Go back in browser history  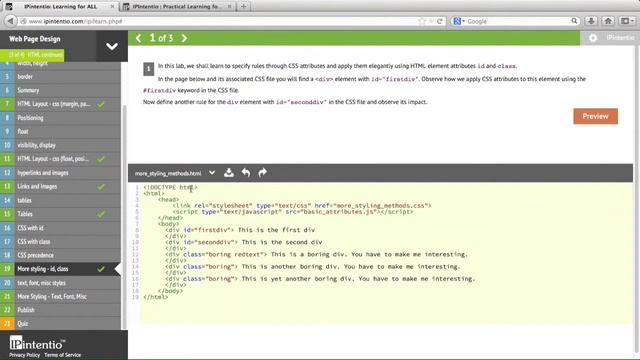[11, 21]
